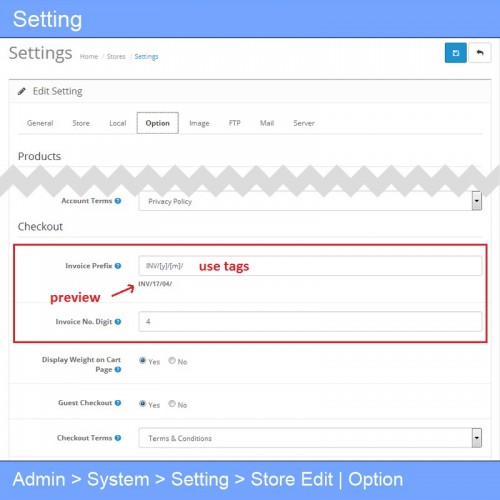Screen dimensions: 500x500
Task: Click the Checkout Terms help icon
Action: (x=118, y=438)
